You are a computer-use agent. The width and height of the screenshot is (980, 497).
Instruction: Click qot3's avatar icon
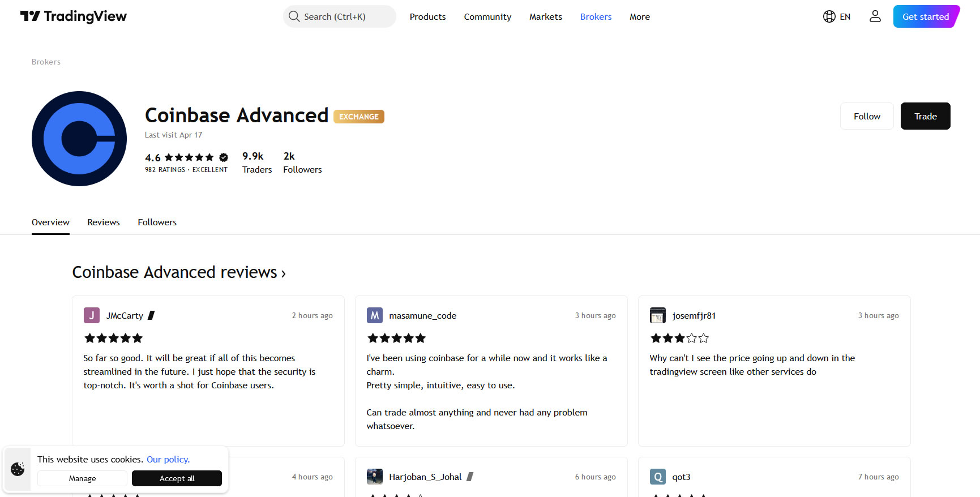click(x=657, y=477)
